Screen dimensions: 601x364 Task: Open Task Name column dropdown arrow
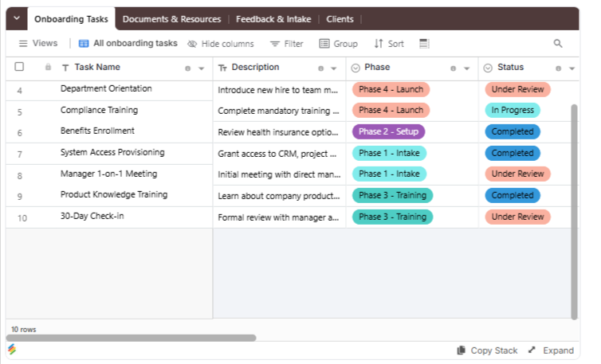pos(201,68)
